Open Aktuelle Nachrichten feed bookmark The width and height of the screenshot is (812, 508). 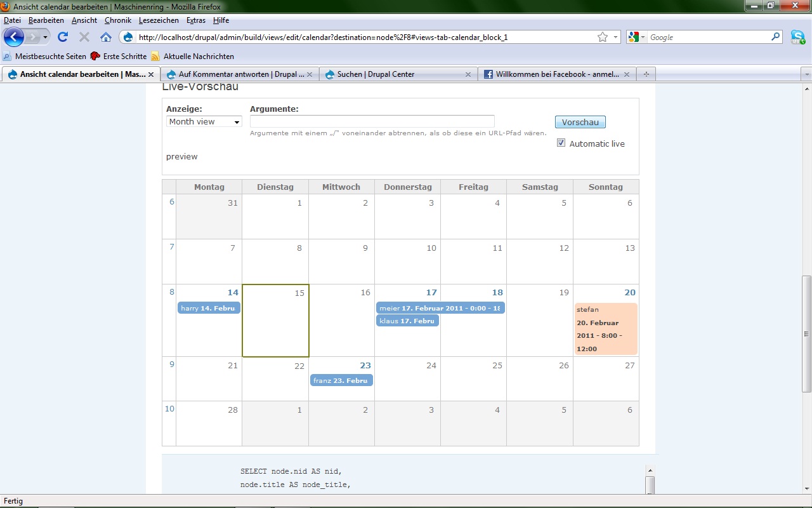pyautogui.click(x=198, y=57)
